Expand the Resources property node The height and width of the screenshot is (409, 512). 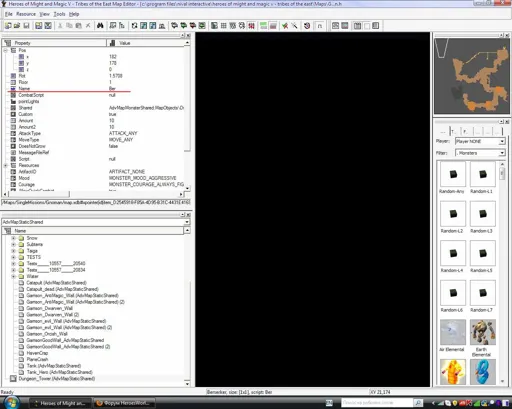pos(5,165)
